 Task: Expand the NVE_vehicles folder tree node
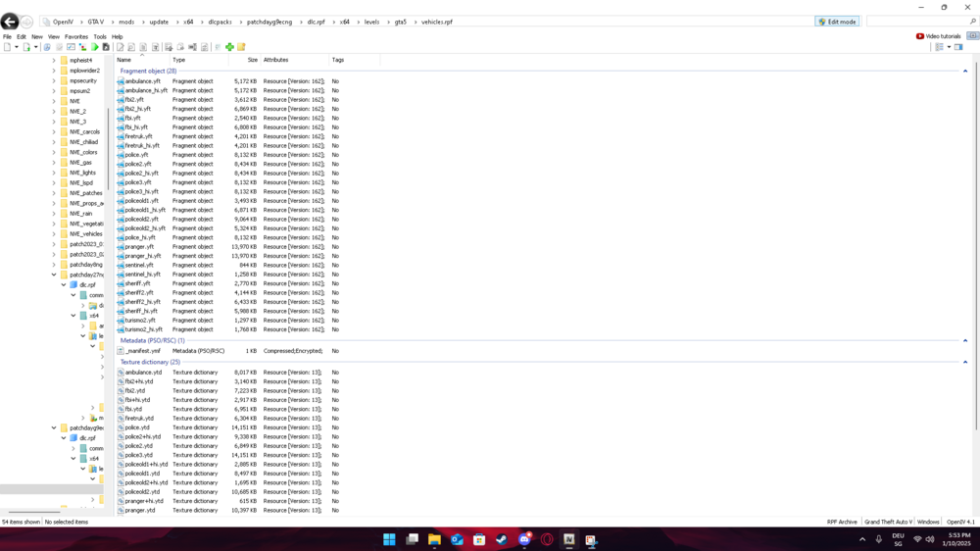click(x=54, y=234)
